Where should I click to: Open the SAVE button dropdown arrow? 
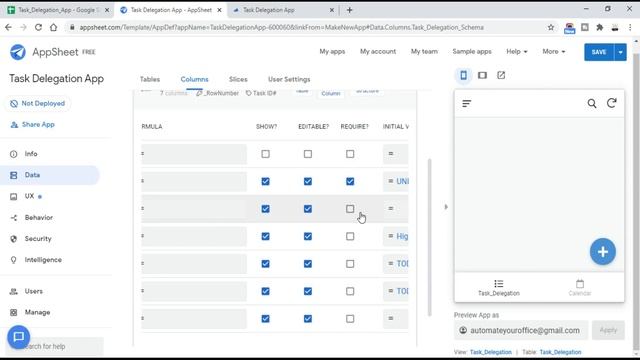coord(620,52)
